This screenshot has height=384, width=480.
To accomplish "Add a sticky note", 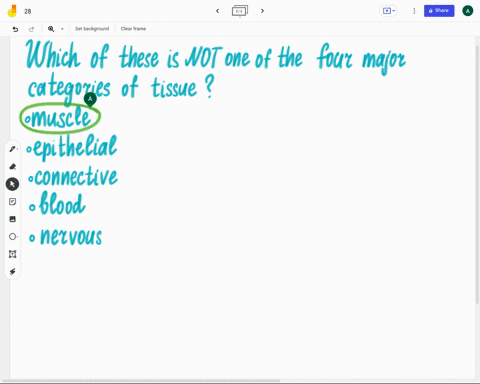I will click(x=13, y=202).
